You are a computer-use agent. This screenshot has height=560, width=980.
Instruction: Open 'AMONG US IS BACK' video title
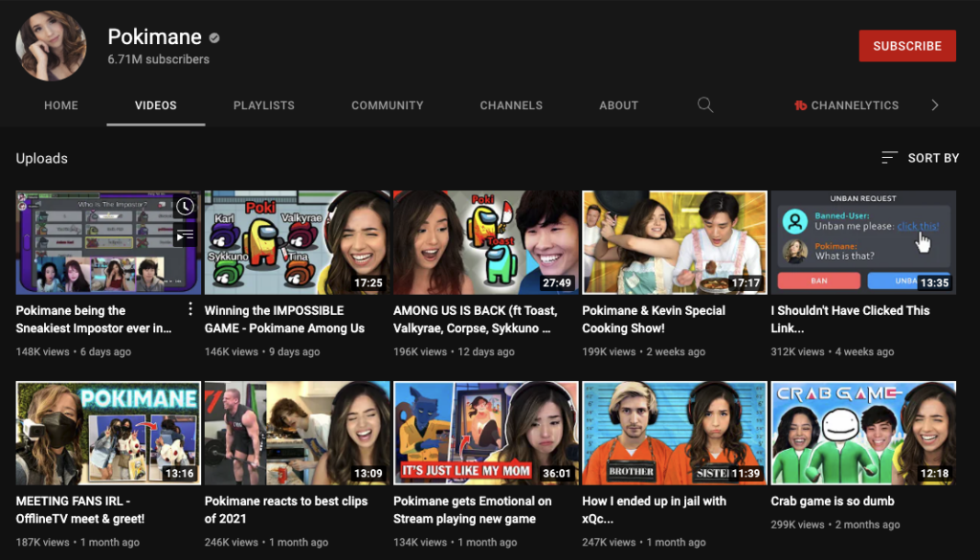[x=475, y=320]
